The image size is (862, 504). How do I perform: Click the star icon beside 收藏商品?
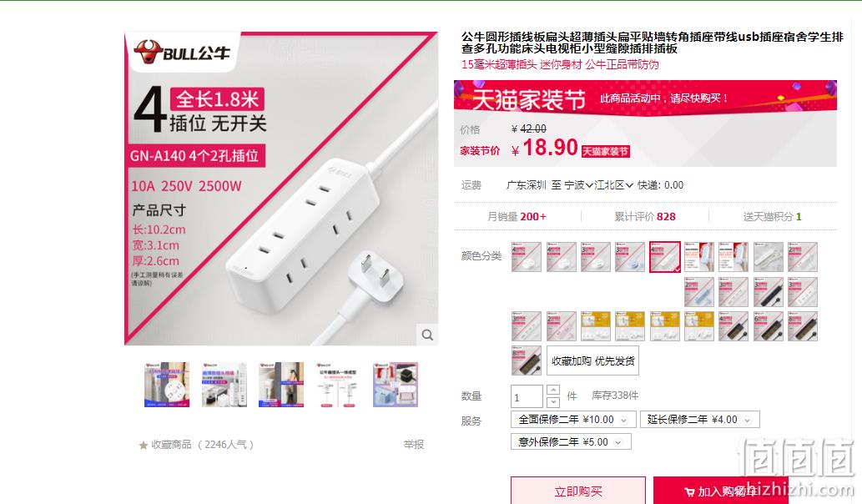click(144, 446)
